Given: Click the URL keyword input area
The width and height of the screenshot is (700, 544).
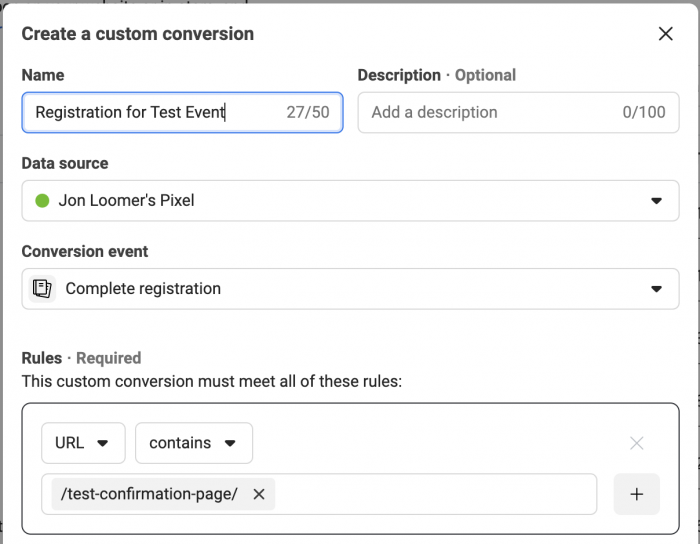Looking at the screenshot, I should (435, 494).
